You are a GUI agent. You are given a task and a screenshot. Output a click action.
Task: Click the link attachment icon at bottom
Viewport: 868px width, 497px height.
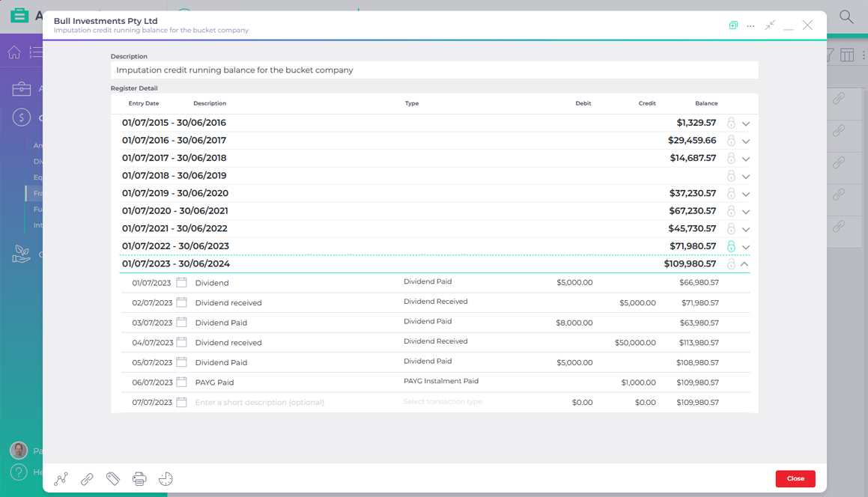click(x=87, y=478)
